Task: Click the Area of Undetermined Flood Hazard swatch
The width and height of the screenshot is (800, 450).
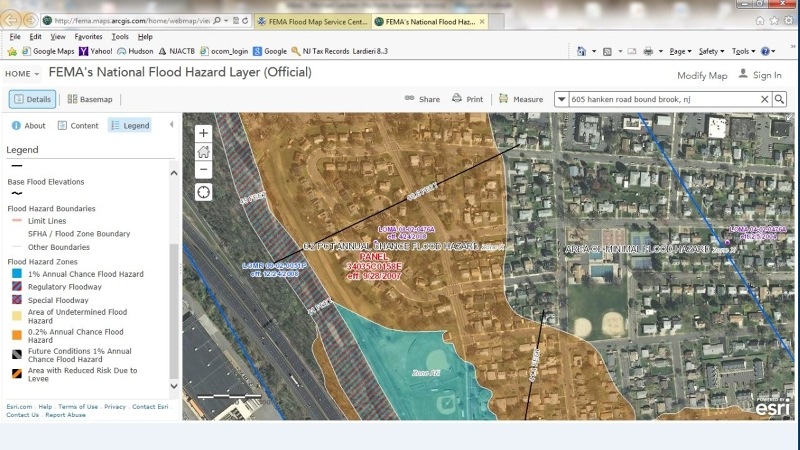Action: click(x=17, y=316)
